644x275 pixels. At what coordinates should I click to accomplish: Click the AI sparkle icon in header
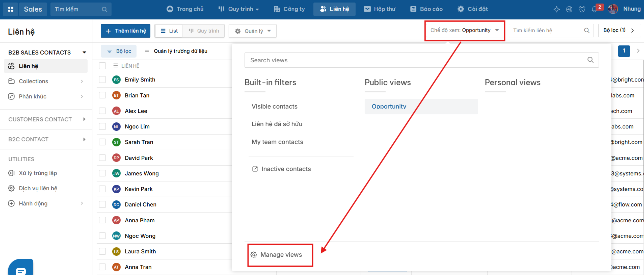click(557, 9)
